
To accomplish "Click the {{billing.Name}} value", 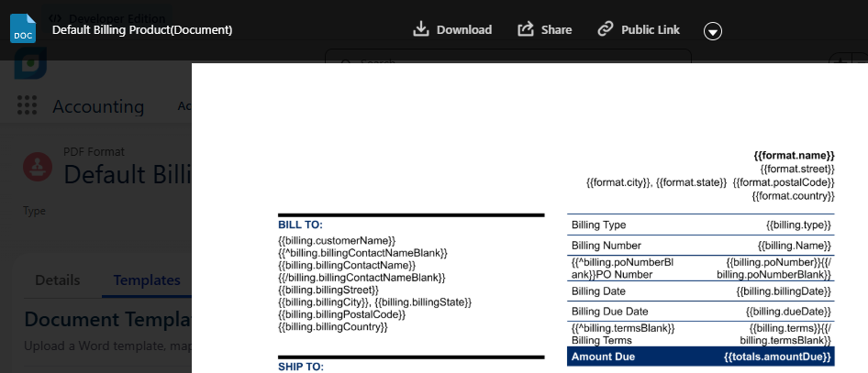I will point(795,246).
